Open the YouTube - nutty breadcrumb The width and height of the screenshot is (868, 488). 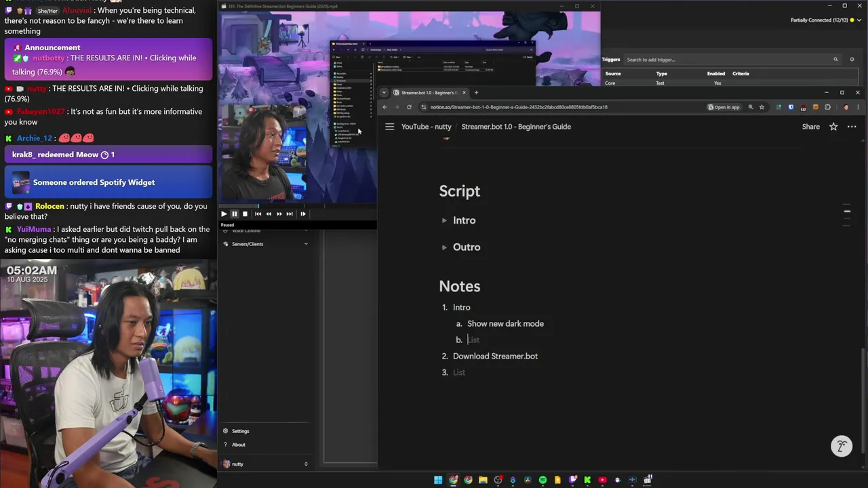coord(426,127)
